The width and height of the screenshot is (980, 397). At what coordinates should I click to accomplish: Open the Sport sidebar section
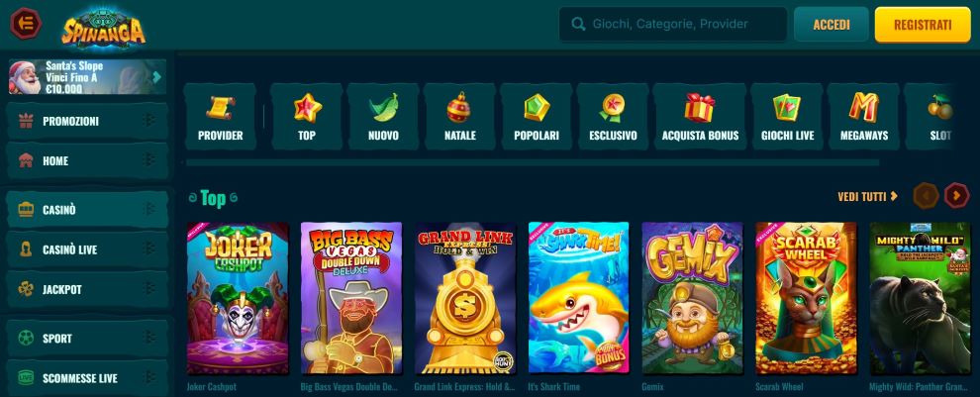(x=87, y=339)
